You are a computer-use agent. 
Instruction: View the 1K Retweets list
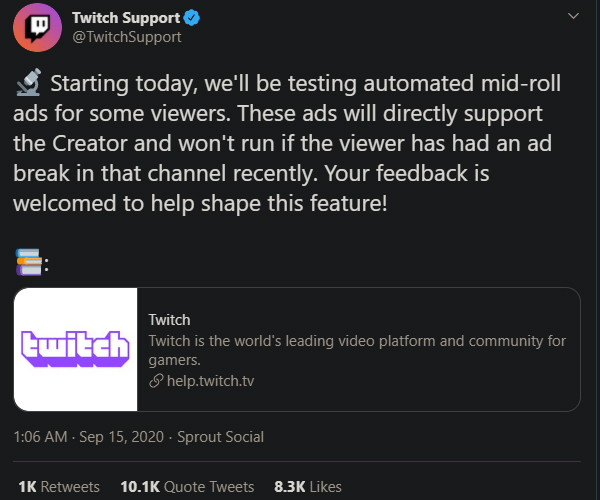pyautogui.click(x=59, y=487)
